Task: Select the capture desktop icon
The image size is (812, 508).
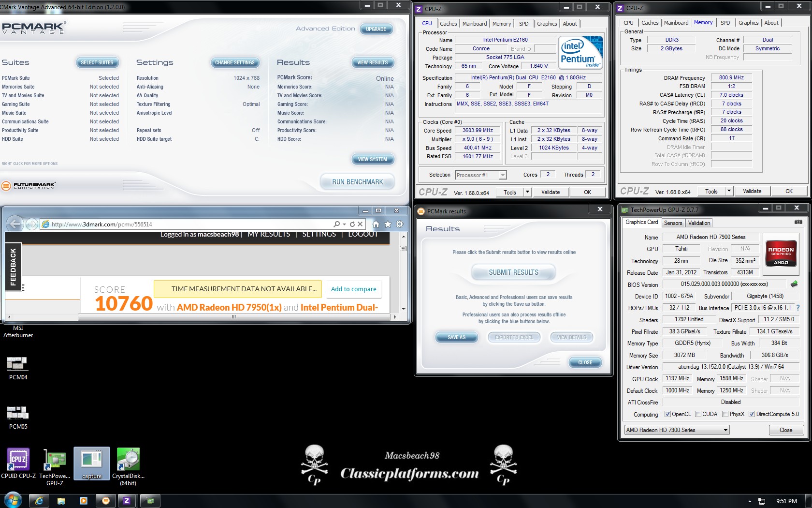Action: [92, 463]
